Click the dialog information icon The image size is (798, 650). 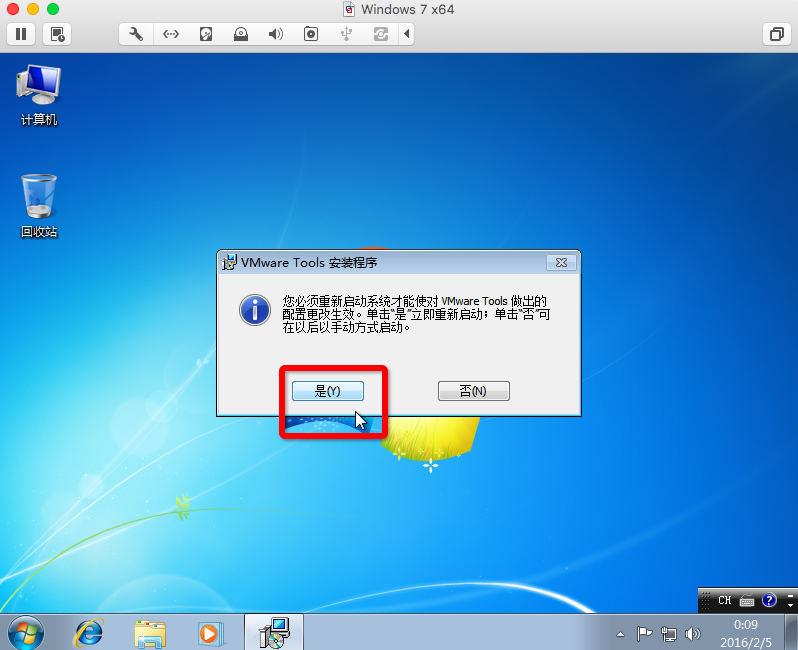pos(255,309)
